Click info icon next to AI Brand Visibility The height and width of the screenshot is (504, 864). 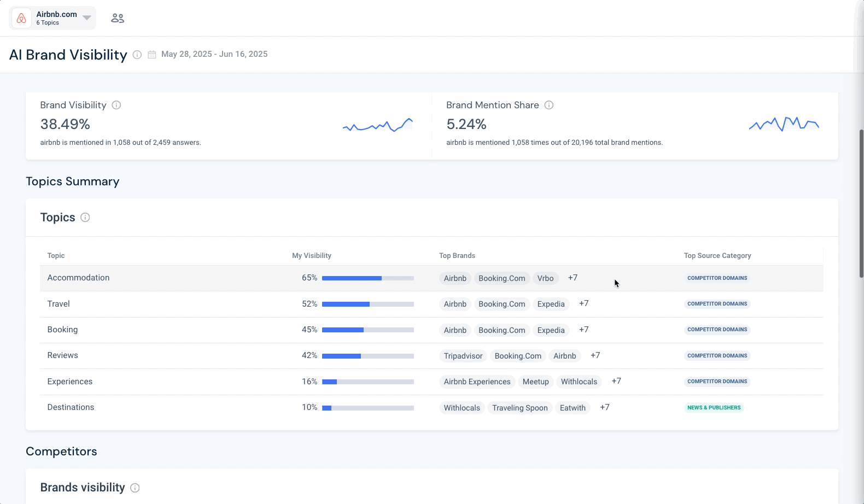[x=137, y=55]
